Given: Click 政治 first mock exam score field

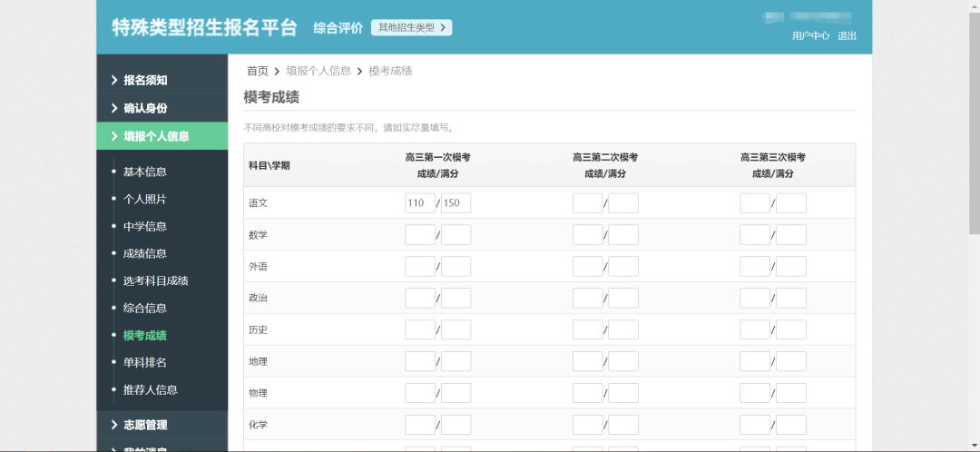Looking at the screenshot, I should 420,299.
